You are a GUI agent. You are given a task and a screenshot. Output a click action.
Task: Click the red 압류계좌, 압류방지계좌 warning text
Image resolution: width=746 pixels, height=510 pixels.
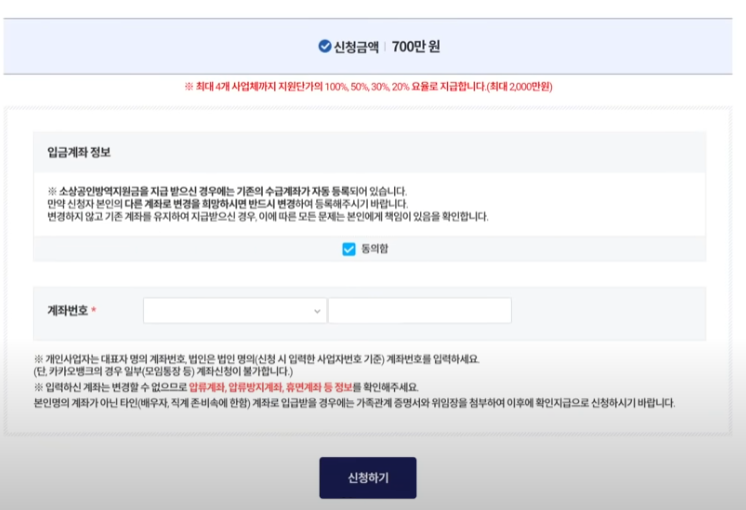[270, 387]
